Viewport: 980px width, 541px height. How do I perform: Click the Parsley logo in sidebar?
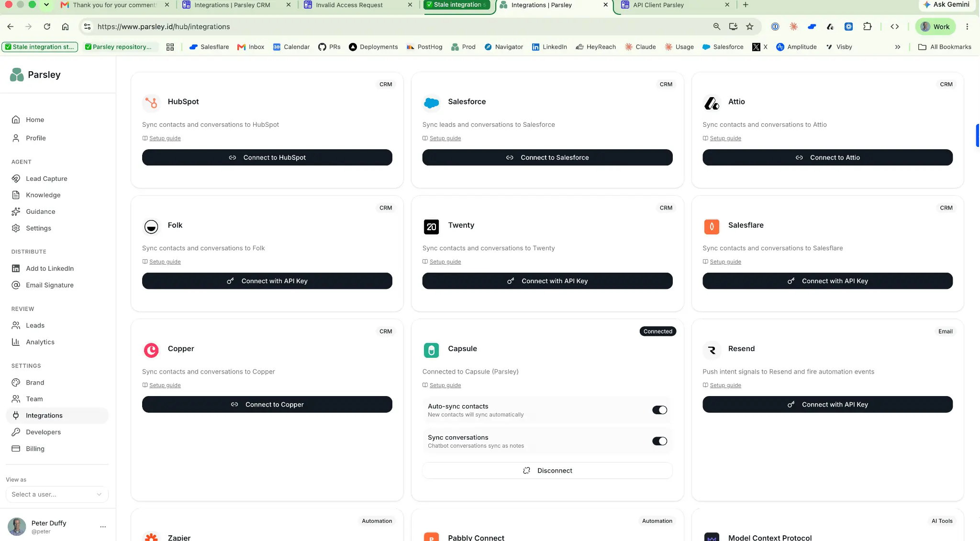[17, 75]
